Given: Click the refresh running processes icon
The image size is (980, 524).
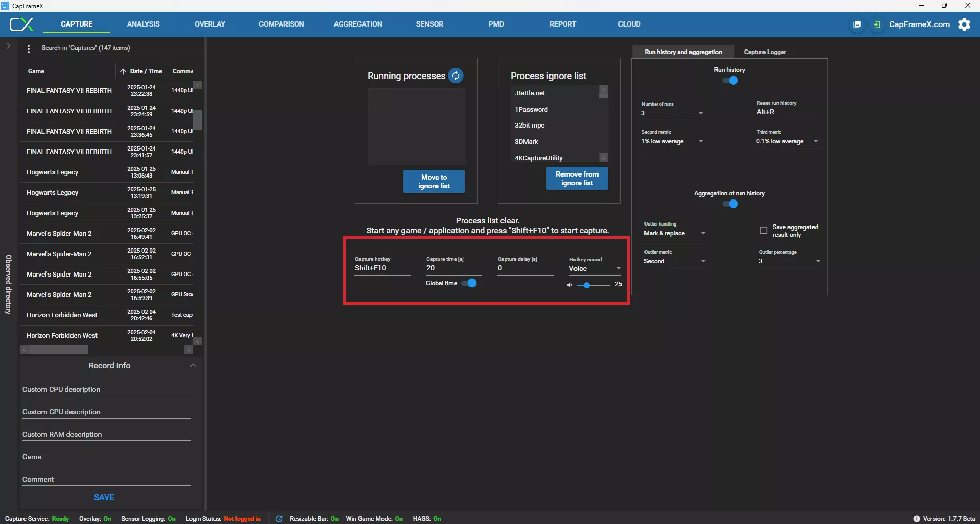Looking at the screenshot, I should [x=456, y=76].
